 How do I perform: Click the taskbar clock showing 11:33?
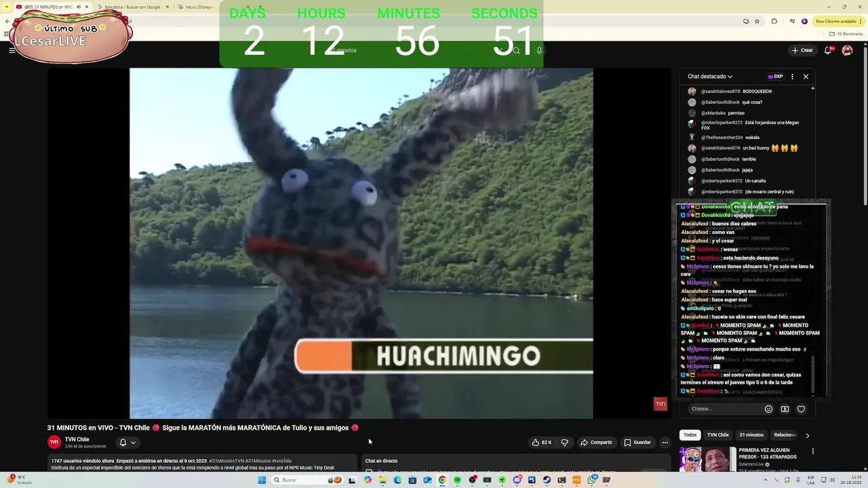[x=852, y=480]
